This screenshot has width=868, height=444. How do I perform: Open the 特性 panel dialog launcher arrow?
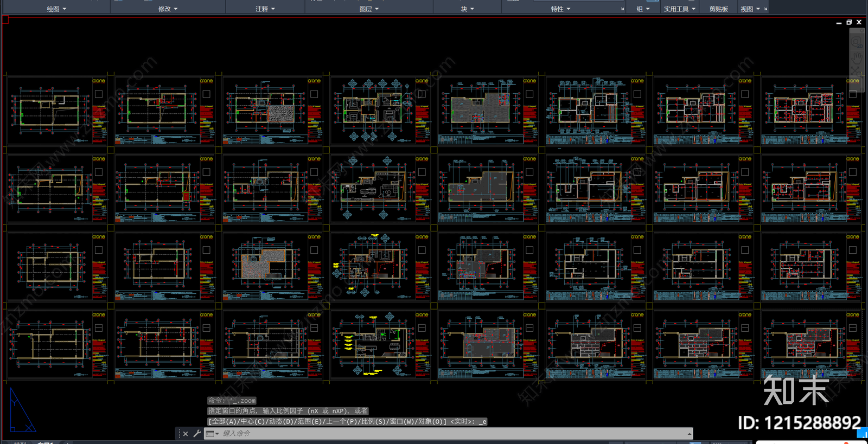click(622, 9)
